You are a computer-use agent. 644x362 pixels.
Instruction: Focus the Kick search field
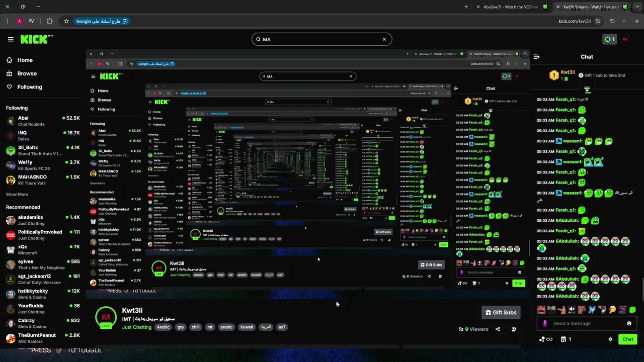(321, 39)
